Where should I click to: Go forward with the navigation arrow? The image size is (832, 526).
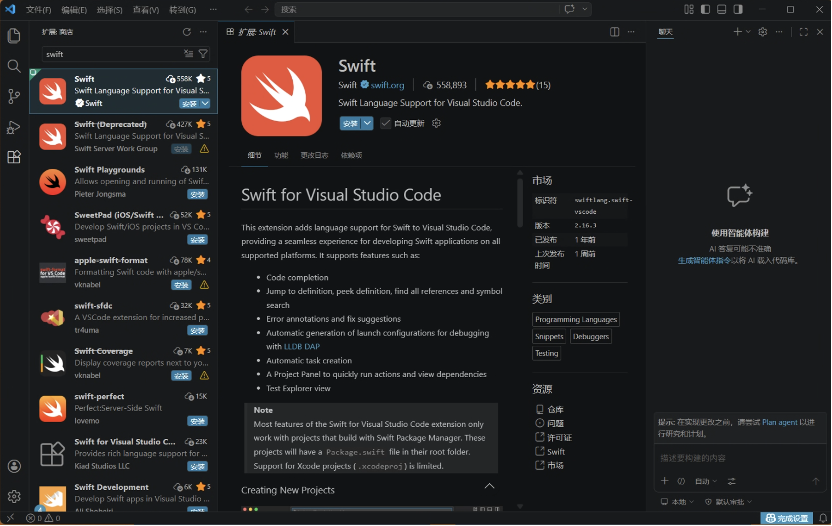click(265, 10)
